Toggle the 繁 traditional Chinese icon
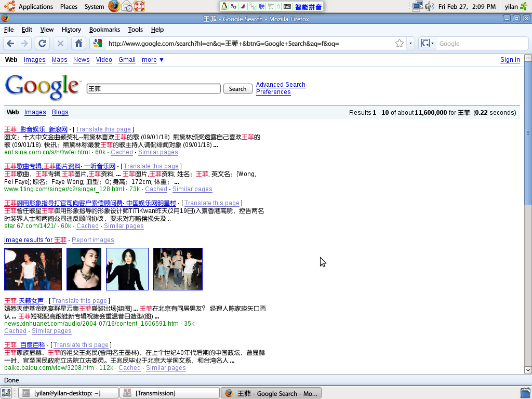Viewport: 532px width, 399px height. tap(270, 6)
